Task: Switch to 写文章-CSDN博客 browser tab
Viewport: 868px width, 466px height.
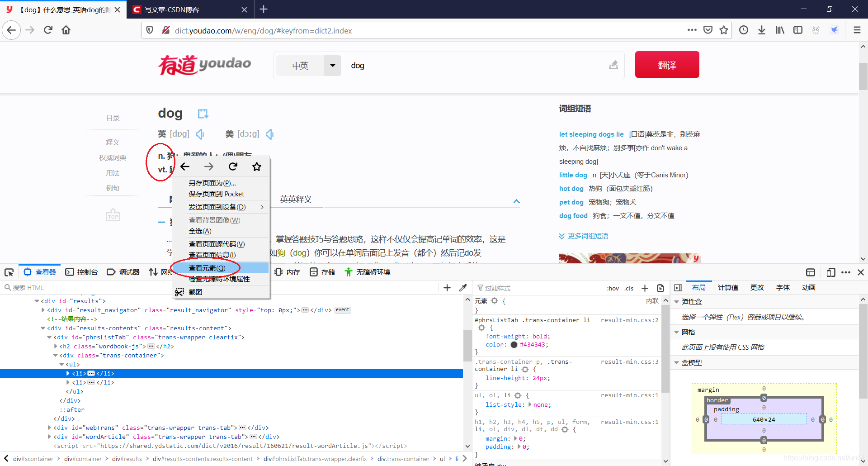Action: coord(189,10)
